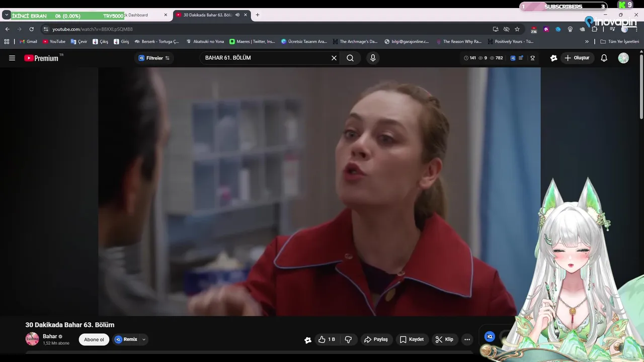This screenshot has width=644, height=362.
Task: Open the Bahar channel avatar
Action: (32, 339)
